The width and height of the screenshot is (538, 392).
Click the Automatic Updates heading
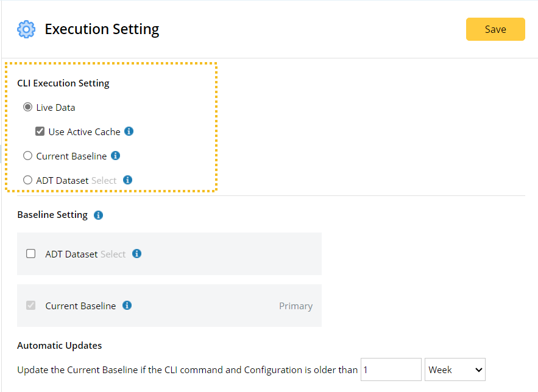coord(59,346)
